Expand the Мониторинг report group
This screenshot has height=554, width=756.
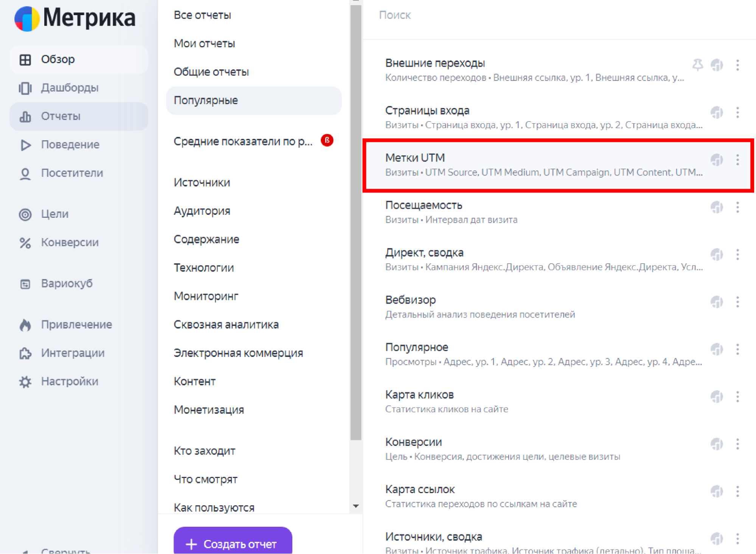206,296
